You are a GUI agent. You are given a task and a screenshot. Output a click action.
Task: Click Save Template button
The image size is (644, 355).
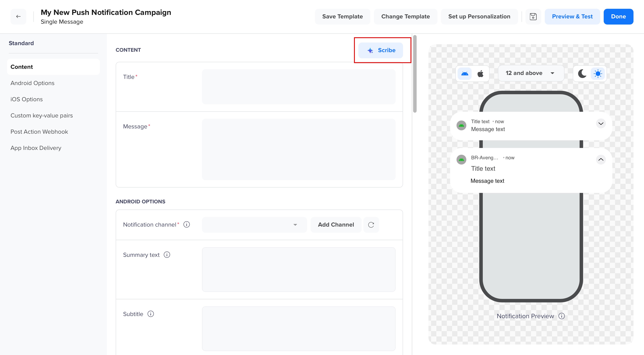click(x=342, y=16)
